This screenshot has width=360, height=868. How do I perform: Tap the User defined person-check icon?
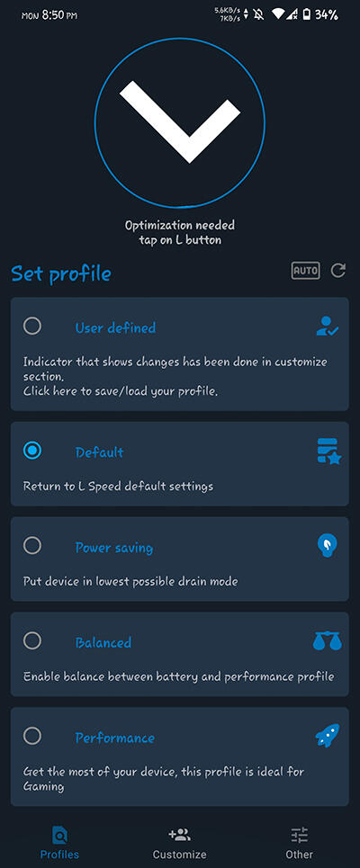click(x=328, y=326)
